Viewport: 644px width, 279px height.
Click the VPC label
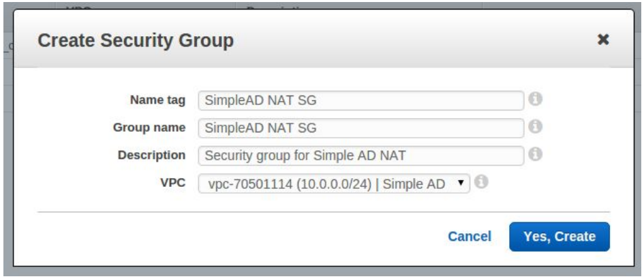(173, 182)
